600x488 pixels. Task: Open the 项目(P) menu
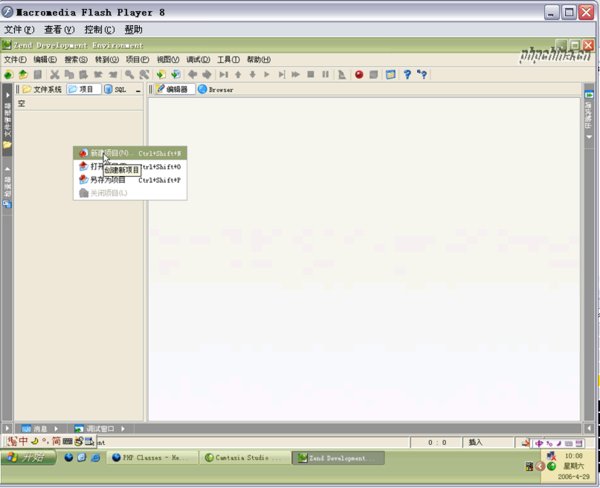[x=137, y=59]
